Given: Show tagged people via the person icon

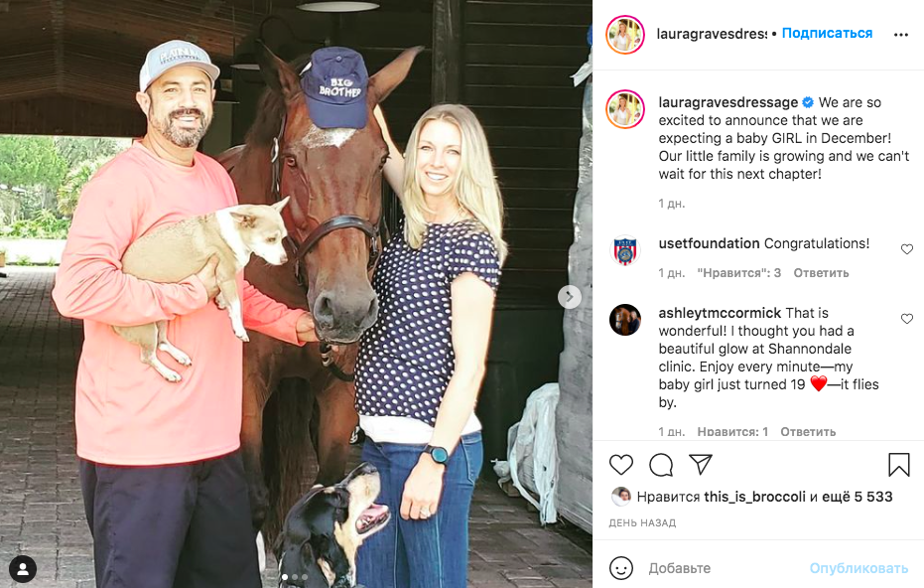Looking at the screenshot, I should pyautogui.click(x=23, y=569).
